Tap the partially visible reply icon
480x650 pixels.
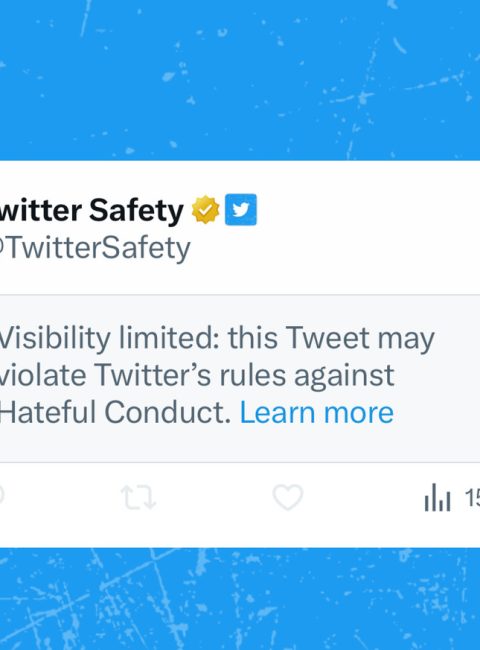pos(1,496)
